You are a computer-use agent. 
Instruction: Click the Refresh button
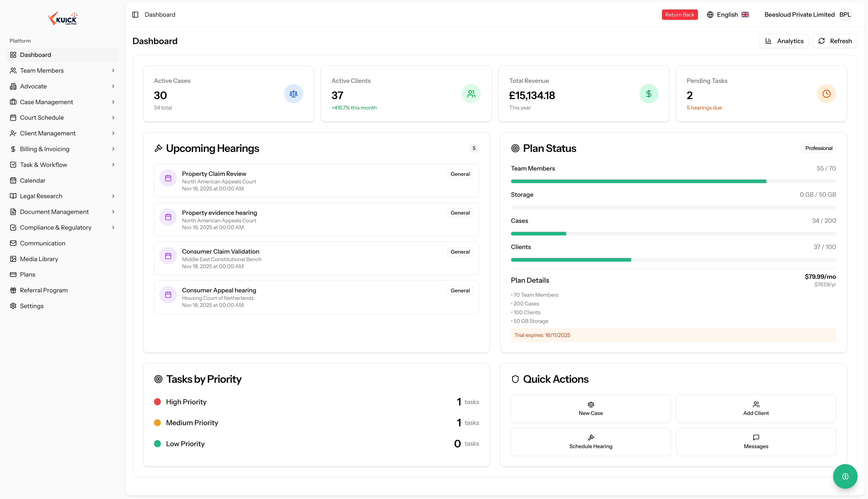[x=835, y=41]
